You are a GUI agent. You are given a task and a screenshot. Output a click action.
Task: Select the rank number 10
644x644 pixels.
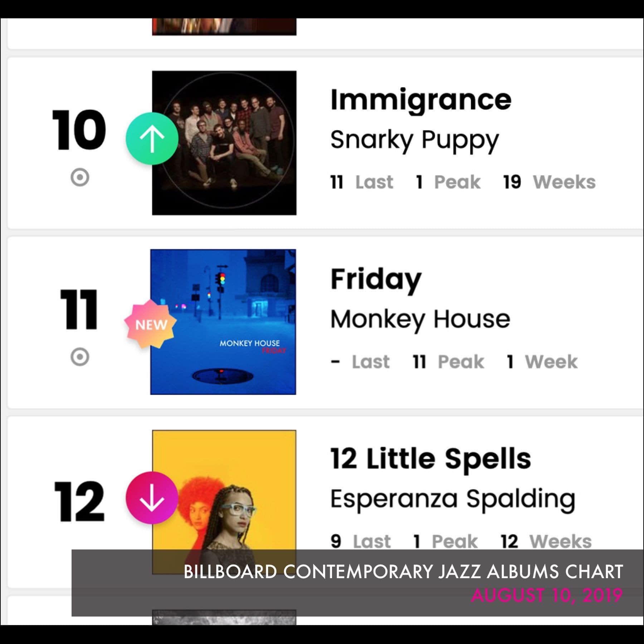79,130
